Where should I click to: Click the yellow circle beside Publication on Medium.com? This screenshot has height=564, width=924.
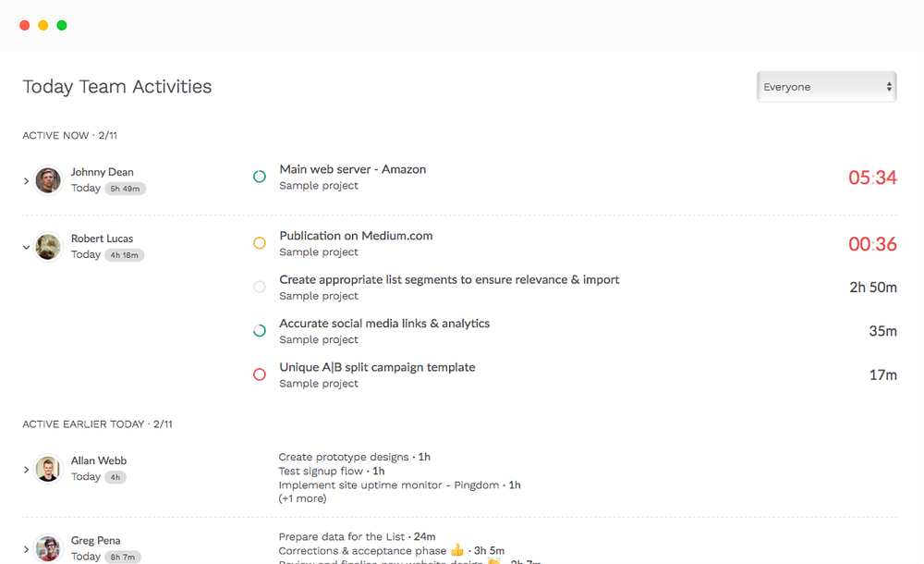pos(260,243)
